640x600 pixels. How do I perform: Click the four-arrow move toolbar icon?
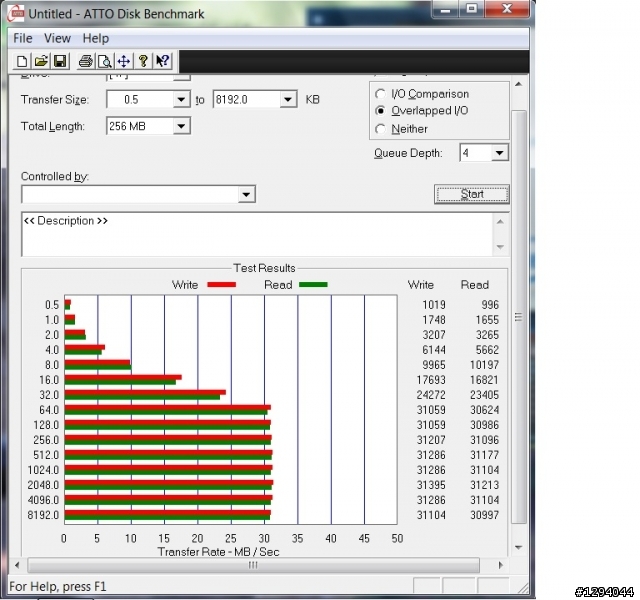click(124, 61)
